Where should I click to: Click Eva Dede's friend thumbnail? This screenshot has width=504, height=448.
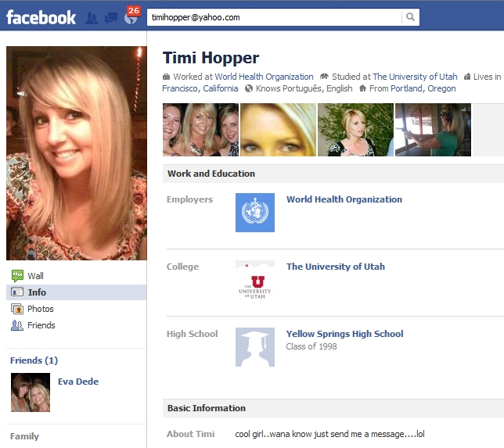31,392
